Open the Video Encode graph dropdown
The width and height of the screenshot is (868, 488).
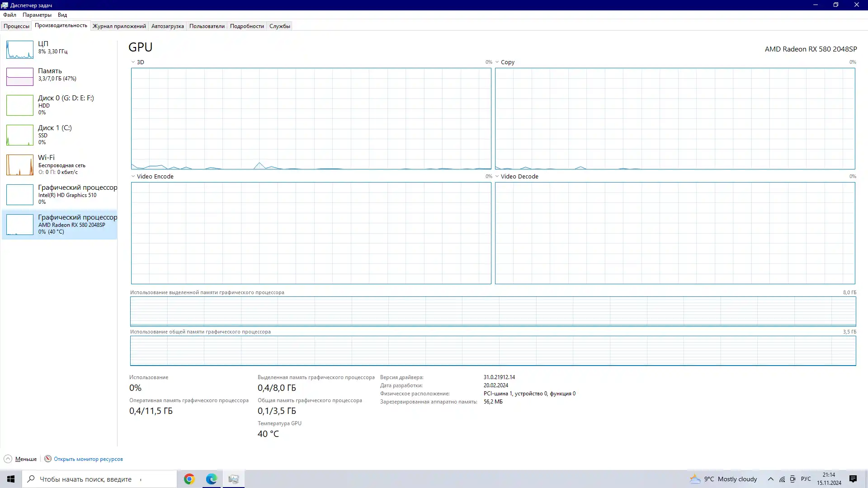[x=133, y=176]
